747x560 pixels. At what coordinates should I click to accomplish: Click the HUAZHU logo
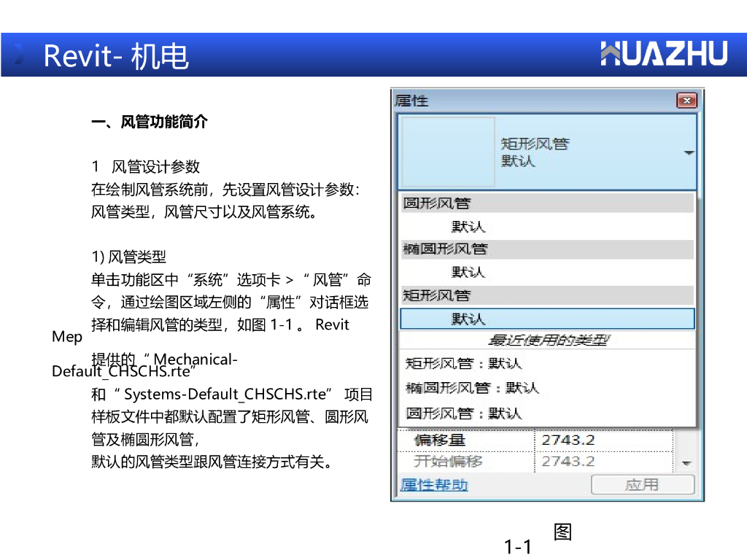[664, 53]
